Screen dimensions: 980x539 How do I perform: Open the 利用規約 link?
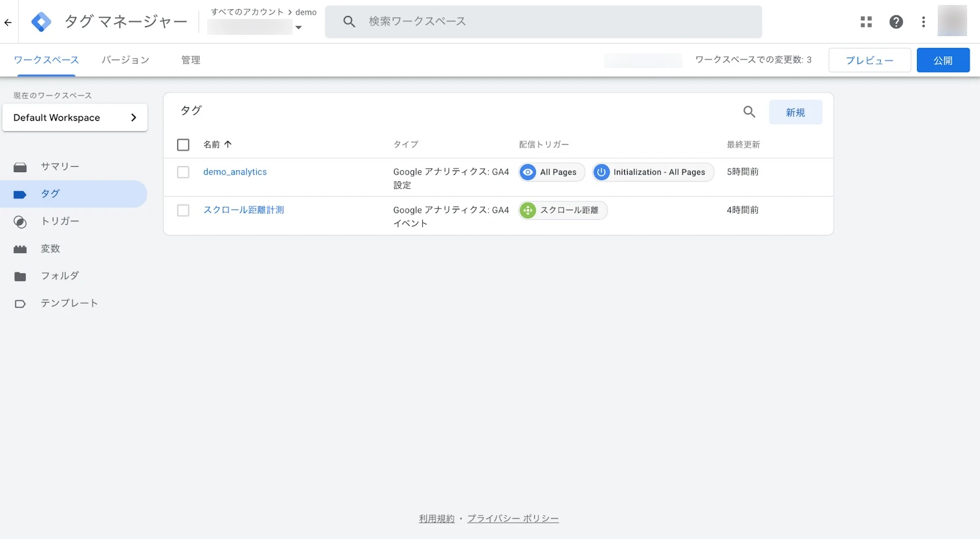(437, 519)
